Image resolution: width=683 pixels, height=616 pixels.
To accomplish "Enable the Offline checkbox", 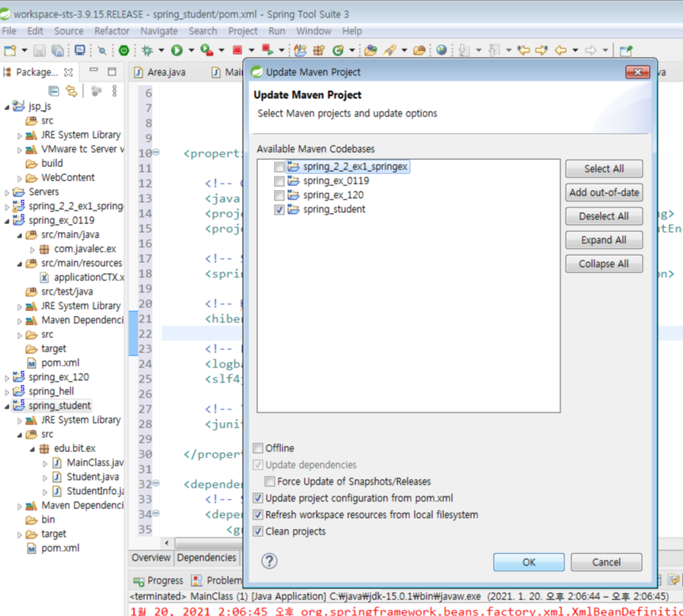I will [x=258, y=448].
